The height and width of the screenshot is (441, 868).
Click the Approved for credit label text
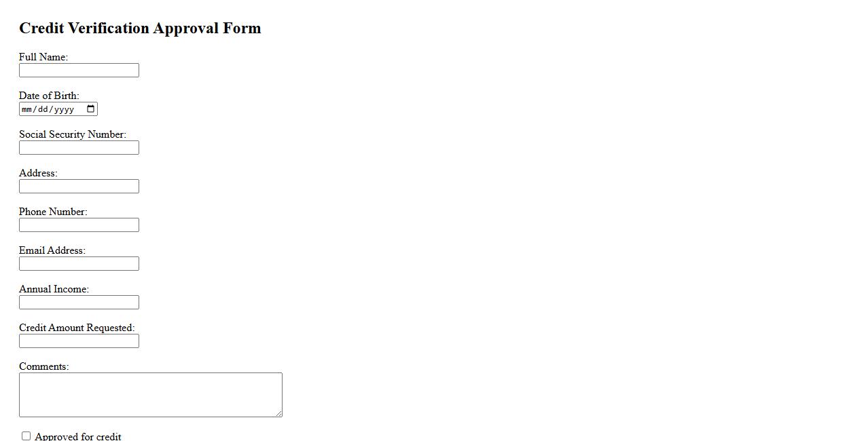coord(78,436)
